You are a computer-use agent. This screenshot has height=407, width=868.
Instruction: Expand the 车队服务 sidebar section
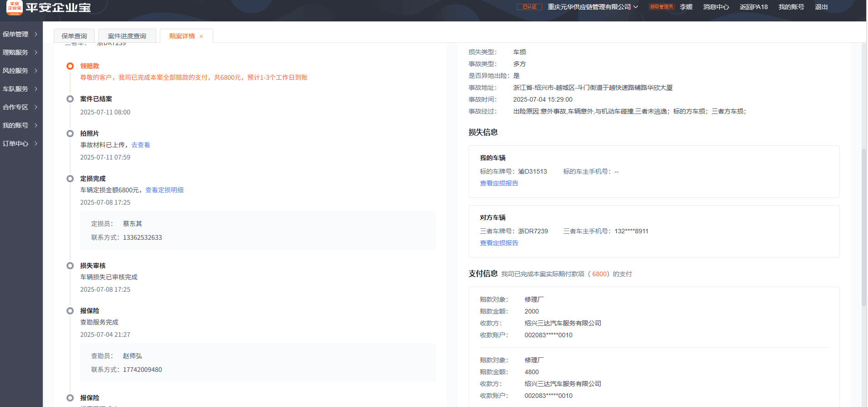click(20, 89)
